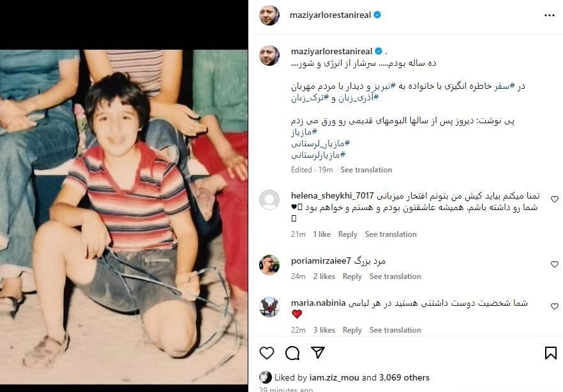The width and height of the screenshot is (563, 392).
Task: Open poriamirzaiee7's profile avatar
Action: 269,264
